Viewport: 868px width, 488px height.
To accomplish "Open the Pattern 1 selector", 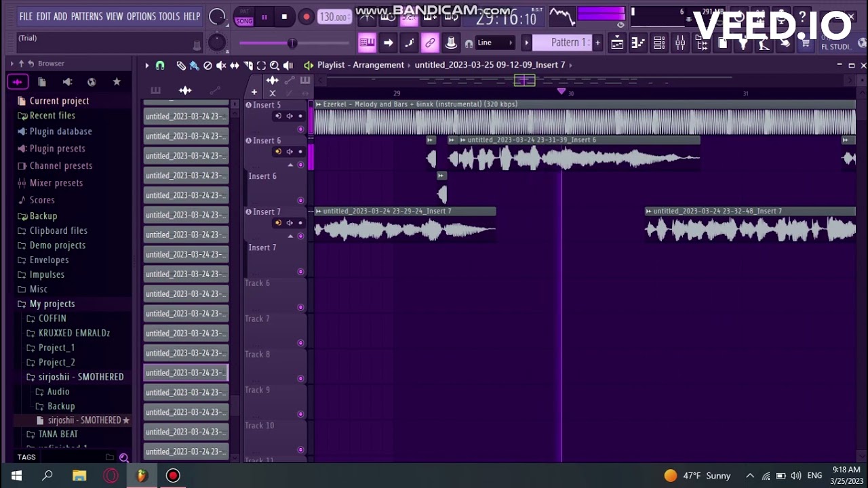I will click(x=561, y=43).
